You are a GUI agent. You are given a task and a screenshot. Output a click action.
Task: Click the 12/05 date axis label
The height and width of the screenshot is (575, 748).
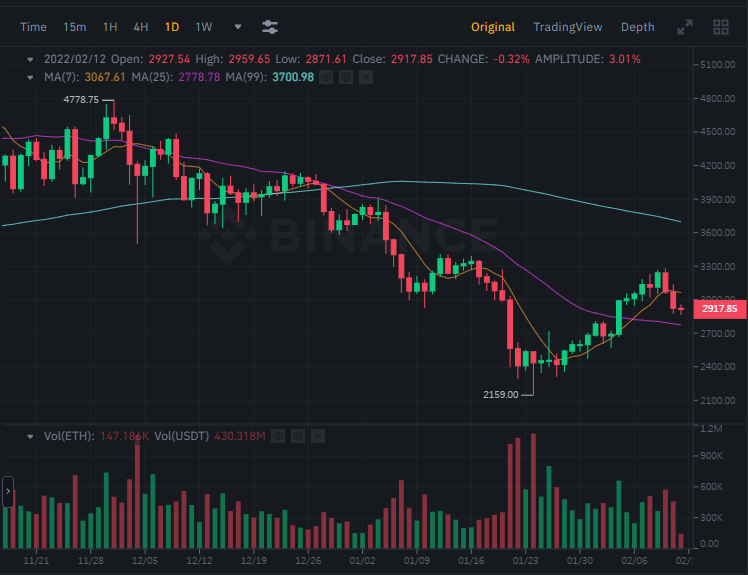pos(145,560)
